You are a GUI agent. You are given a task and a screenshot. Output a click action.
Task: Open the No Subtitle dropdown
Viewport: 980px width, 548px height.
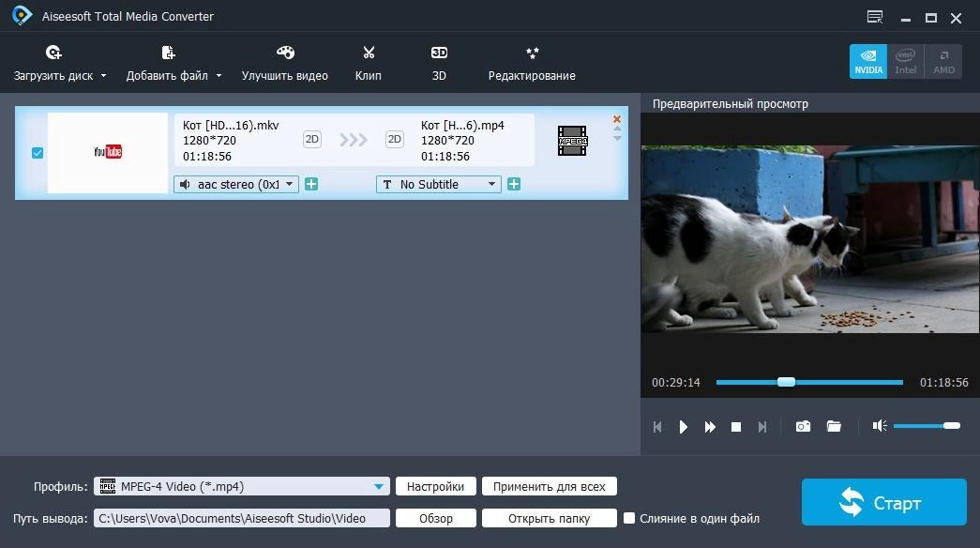pyautogui.click(x=439, y=184)
